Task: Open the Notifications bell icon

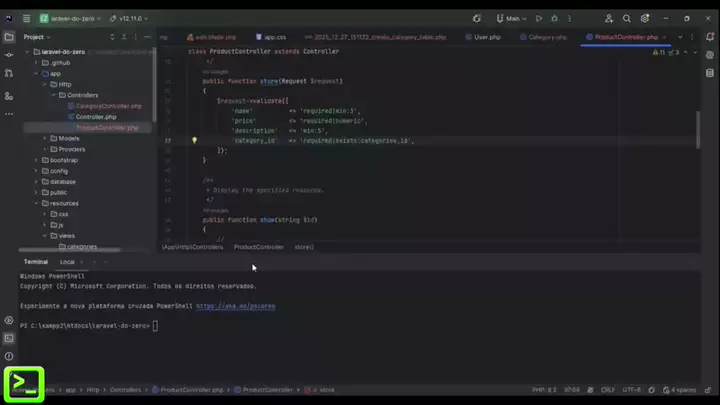Action: pos(708,37)
